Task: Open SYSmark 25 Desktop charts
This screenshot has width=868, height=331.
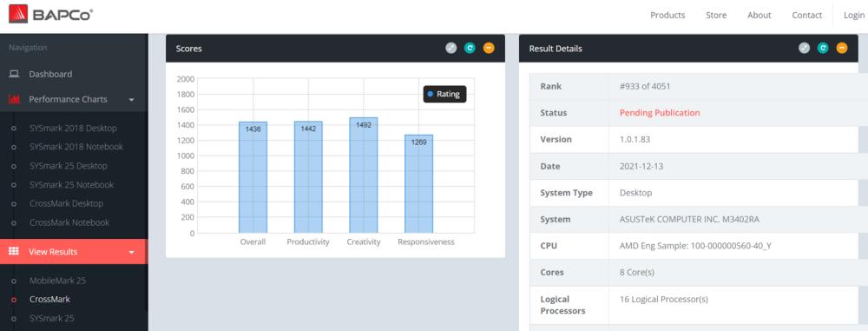Action: point(69,166)
